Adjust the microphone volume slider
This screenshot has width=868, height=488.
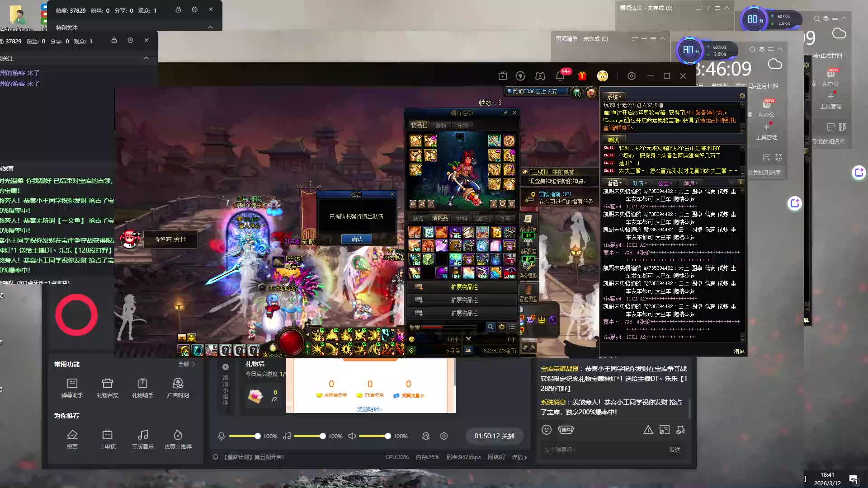[257, 436]
